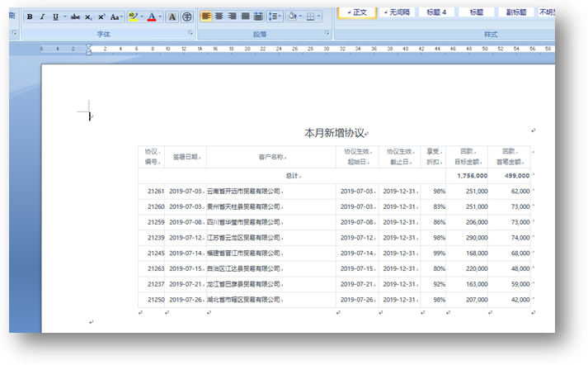The height and width of the screenshot is (365, 588).
Task: Click the superscript icon
Action: pos(101,17)
